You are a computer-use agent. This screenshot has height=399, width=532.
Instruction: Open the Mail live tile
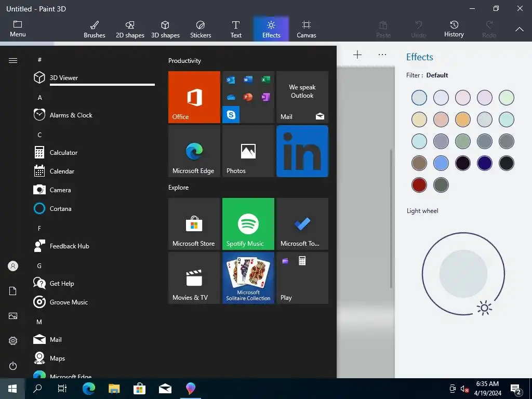[x=302, y=97]
